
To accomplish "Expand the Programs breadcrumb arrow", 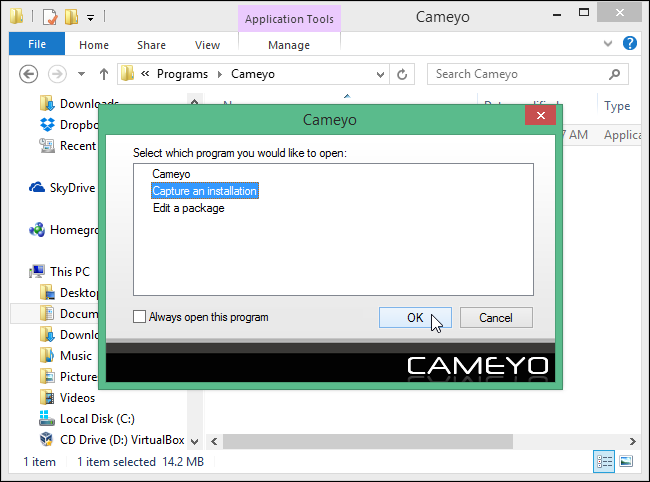I will pos(220,74).
